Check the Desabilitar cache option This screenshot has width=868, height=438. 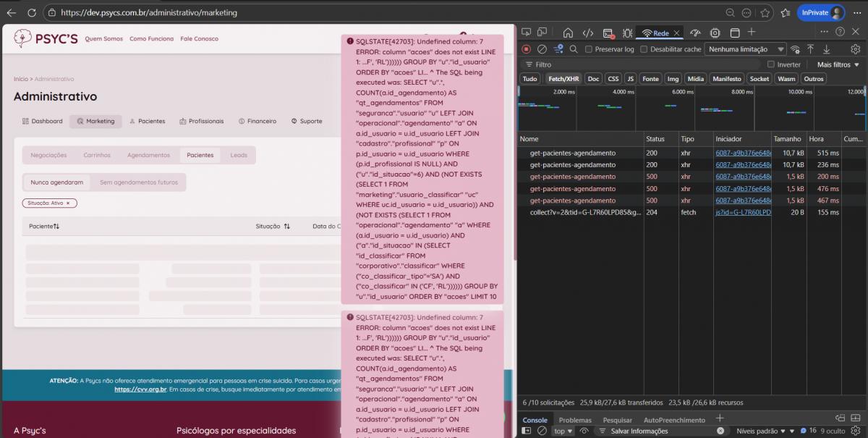pos(644,49)
